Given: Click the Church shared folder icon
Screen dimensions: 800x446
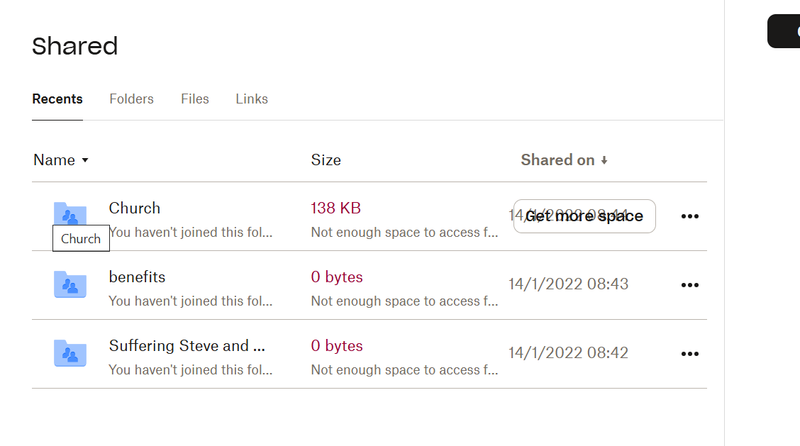Looking at the screenshot, I should 70,213.
